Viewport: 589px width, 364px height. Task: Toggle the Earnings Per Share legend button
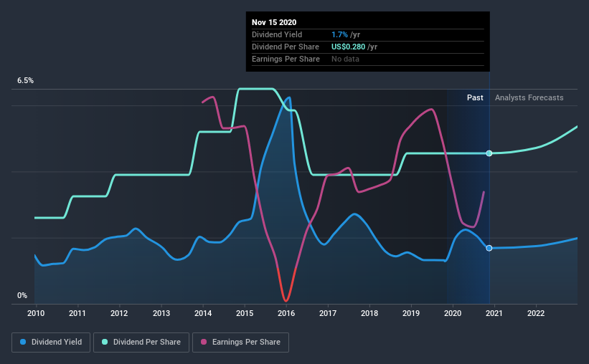240,343
